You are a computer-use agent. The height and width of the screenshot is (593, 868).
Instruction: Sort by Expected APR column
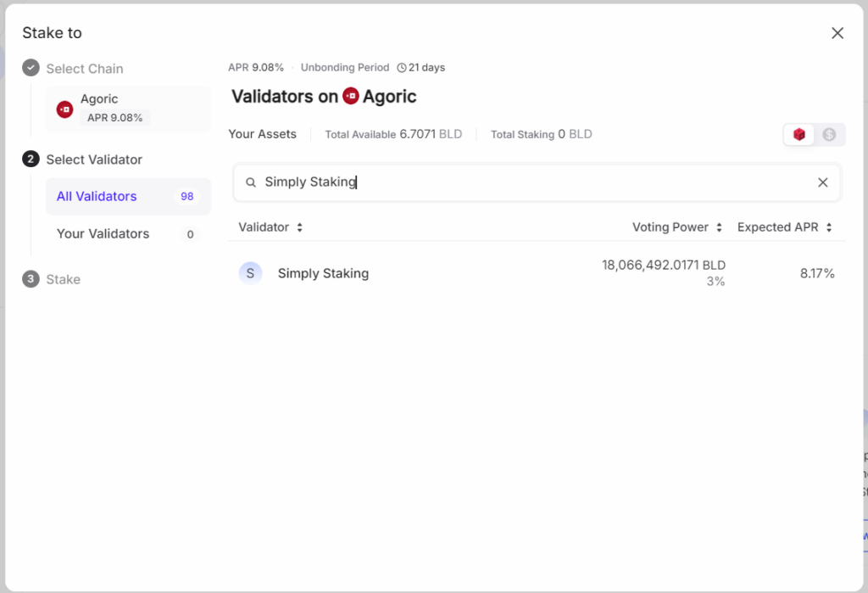click(784, 227)
